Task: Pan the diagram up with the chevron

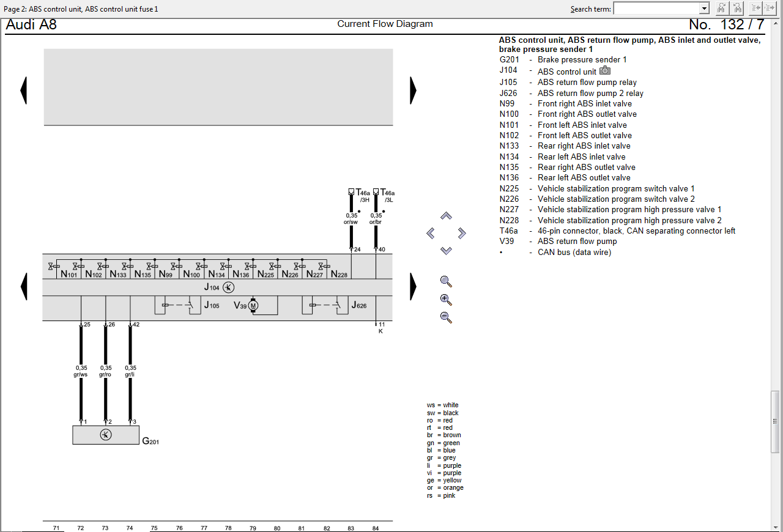Action: tap(446, 216)
